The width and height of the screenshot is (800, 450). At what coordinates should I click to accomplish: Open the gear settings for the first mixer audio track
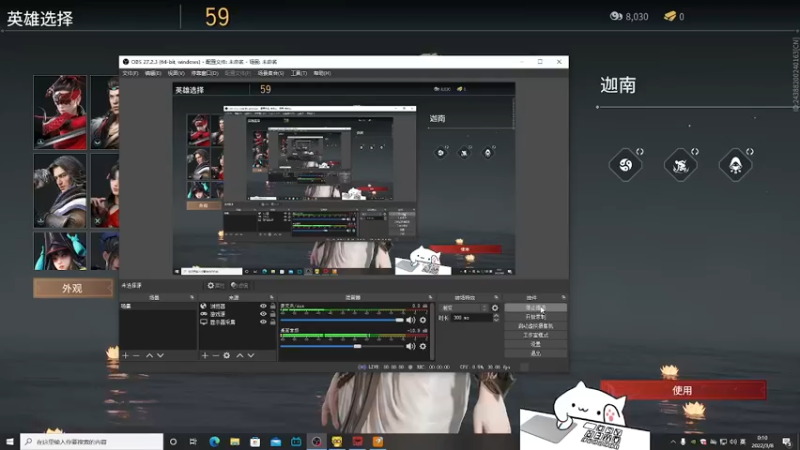423,320
